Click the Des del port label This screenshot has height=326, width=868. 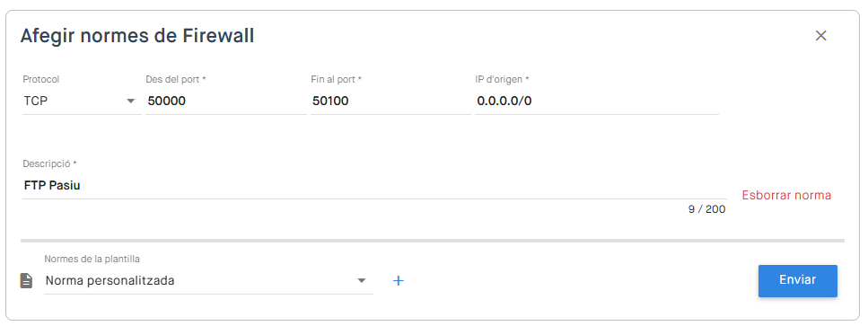pos(175,80)
